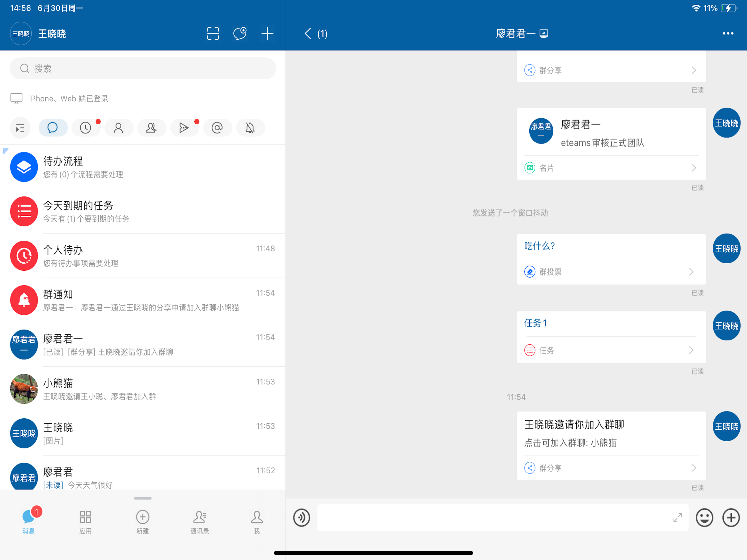
Task: Tap the Wi-Fi indicator in status bar
Action: tap(696, 8)
